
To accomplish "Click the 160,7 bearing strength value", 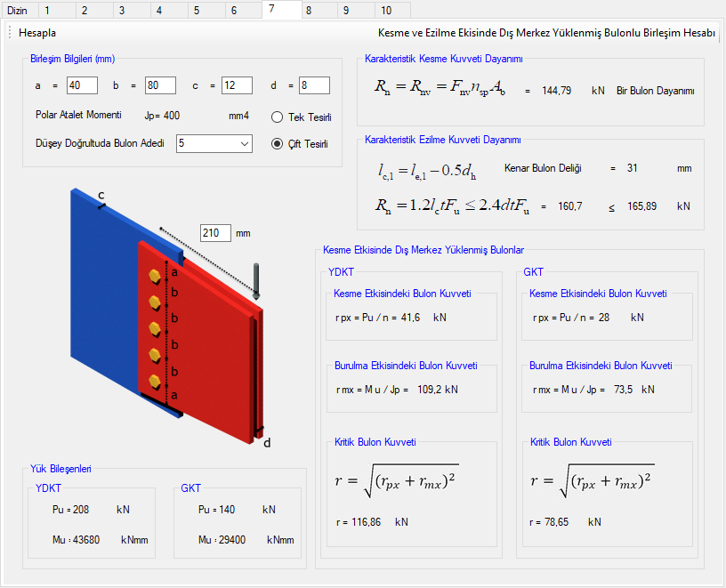I will [x=570, y=206].
